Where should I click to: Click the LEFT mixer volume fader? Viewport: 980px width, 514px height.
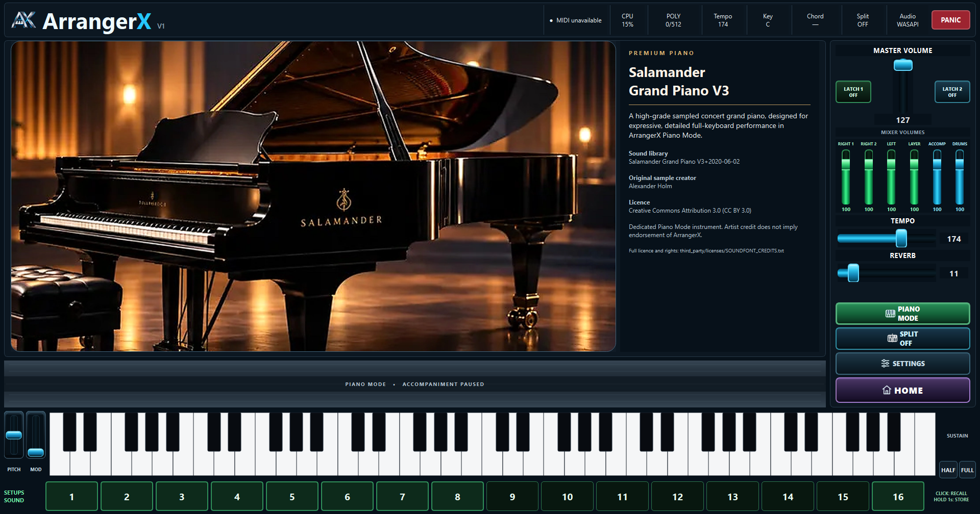click(x=891, y=177)
